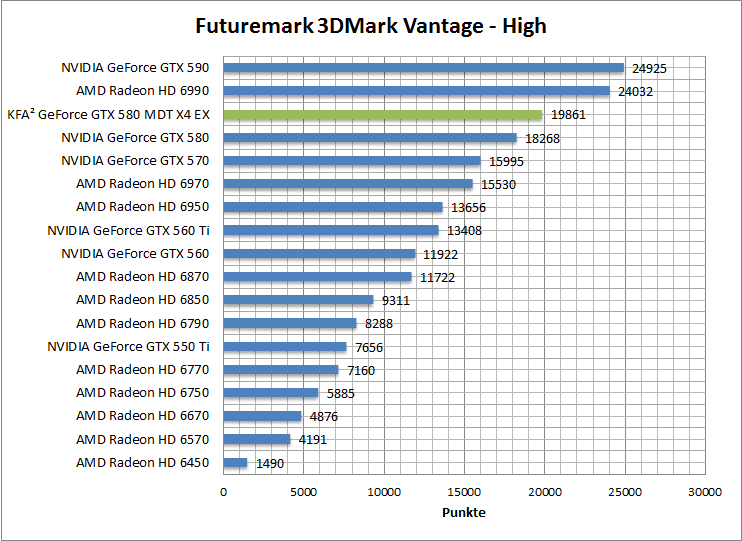The height and width of the screenshot is (541, 742).
Task: Click the data value 15995
Action: (506, 161)
